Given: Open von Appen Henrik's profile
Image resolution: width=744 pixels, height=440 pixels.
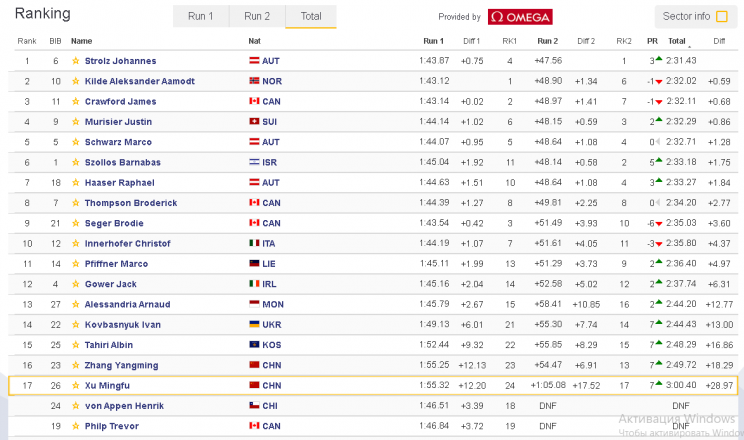Looking at the screenshot, I should point(124,406).
